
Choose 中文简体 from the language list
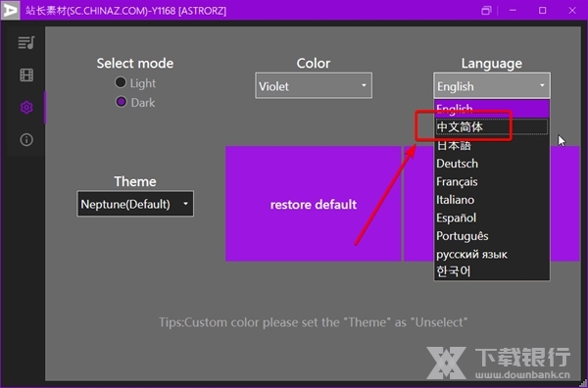click(492, 127)
